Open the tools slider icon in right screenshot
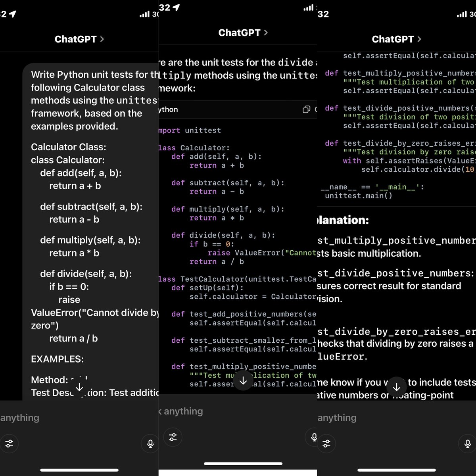This screenshot has height=476, width=476. pos(326,443)
